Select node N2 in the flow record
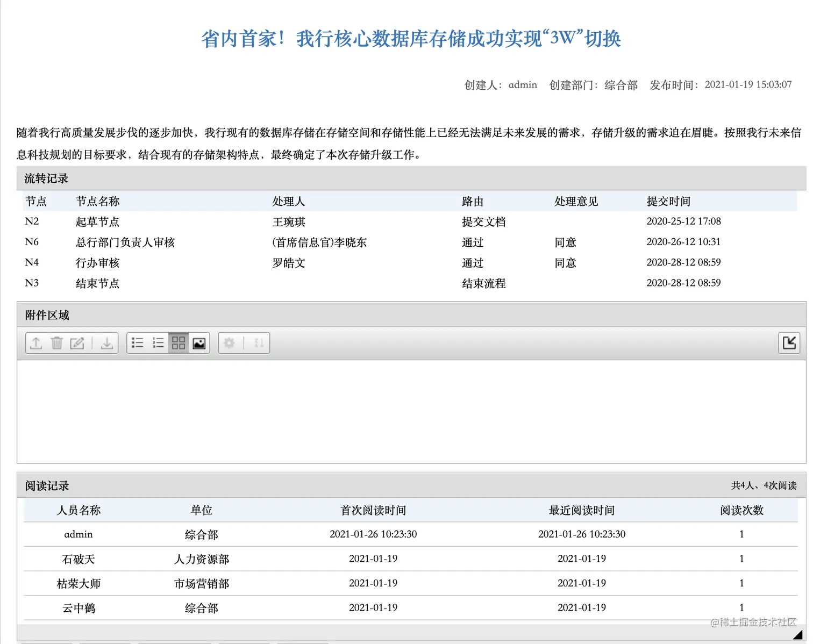Screen dimensions: 813x644 pos(32,221)
